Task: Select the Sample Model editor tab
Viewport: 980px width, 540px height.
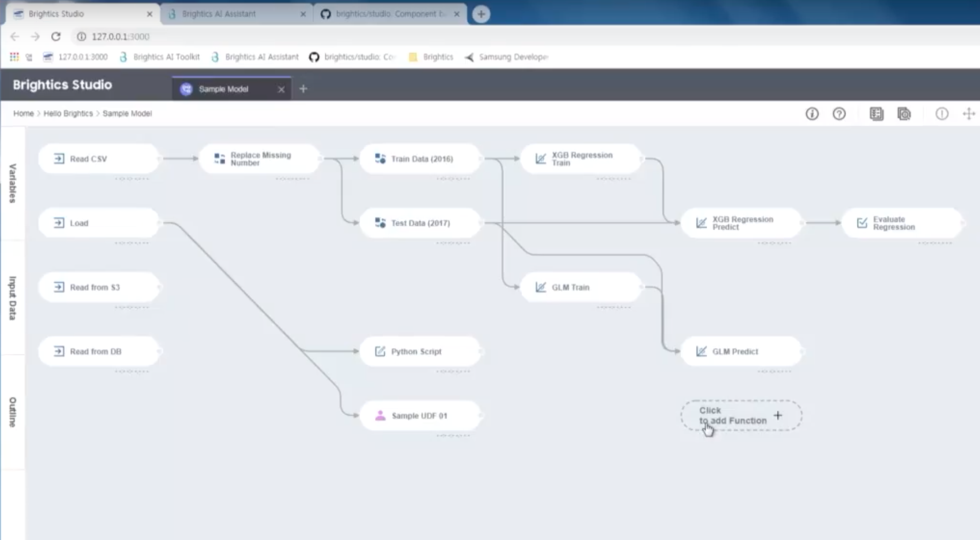Action: click(x=231, y=89)
